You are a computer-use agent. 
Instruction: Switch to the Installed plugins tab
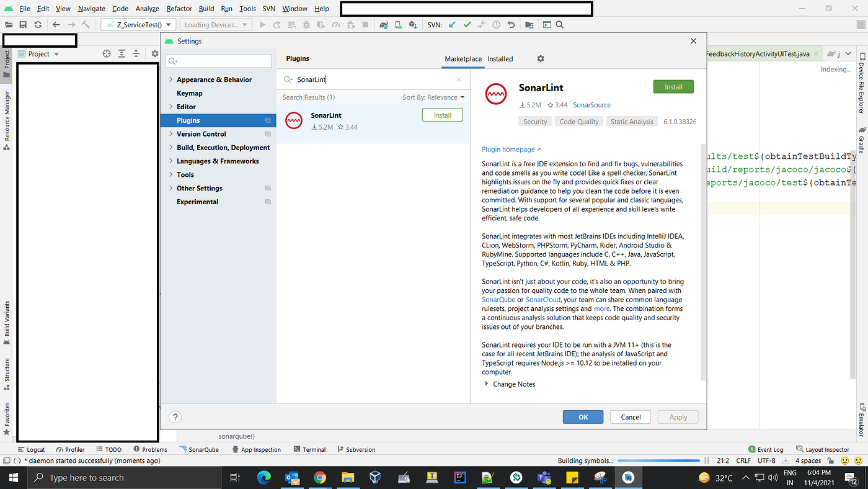click(x=500, y=58)
